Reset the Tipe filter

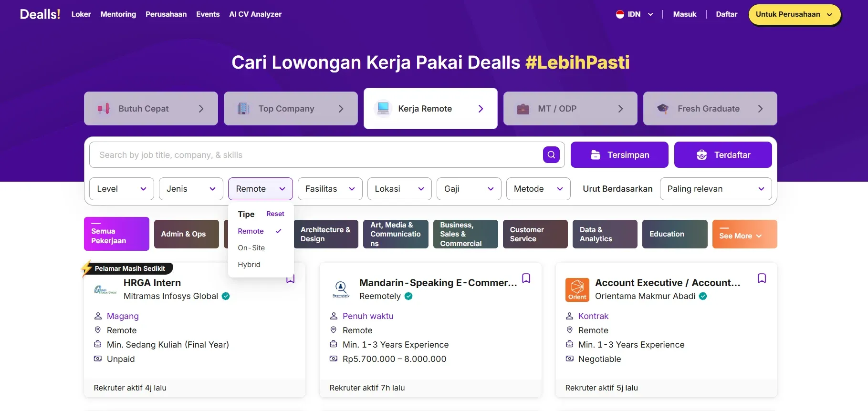pos(275,214)
